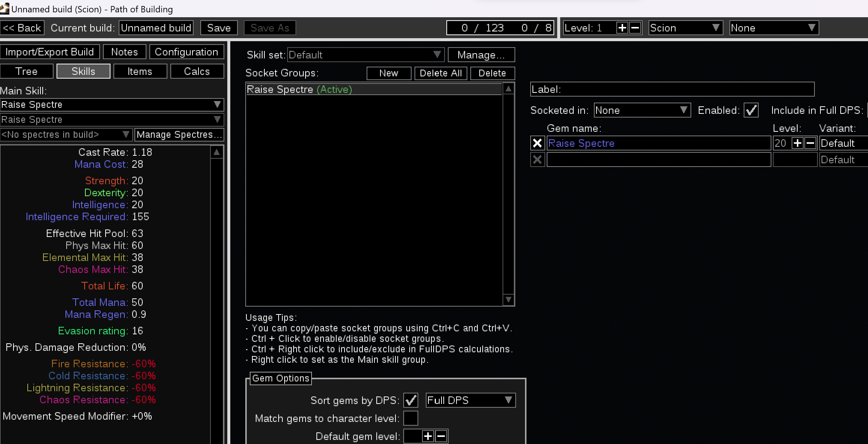Click the plus icon to increase character level
The width and height of the screenshot is (868, 444).
pos(622,28)
